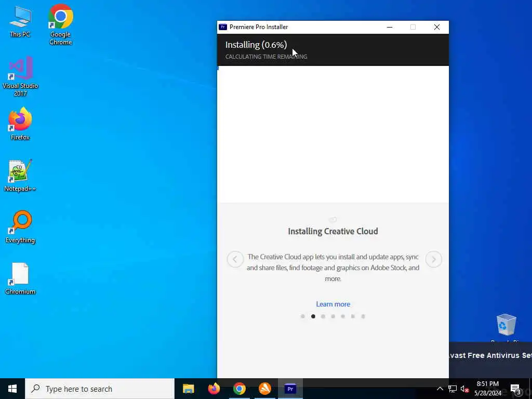Show hidden system tray icons

pos(440,389)
